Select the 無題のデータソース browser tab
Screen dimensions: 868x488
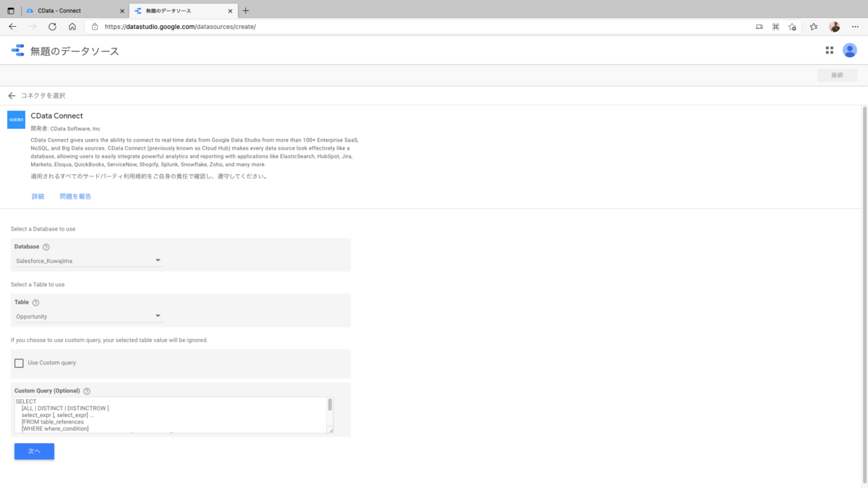(183, 11)
